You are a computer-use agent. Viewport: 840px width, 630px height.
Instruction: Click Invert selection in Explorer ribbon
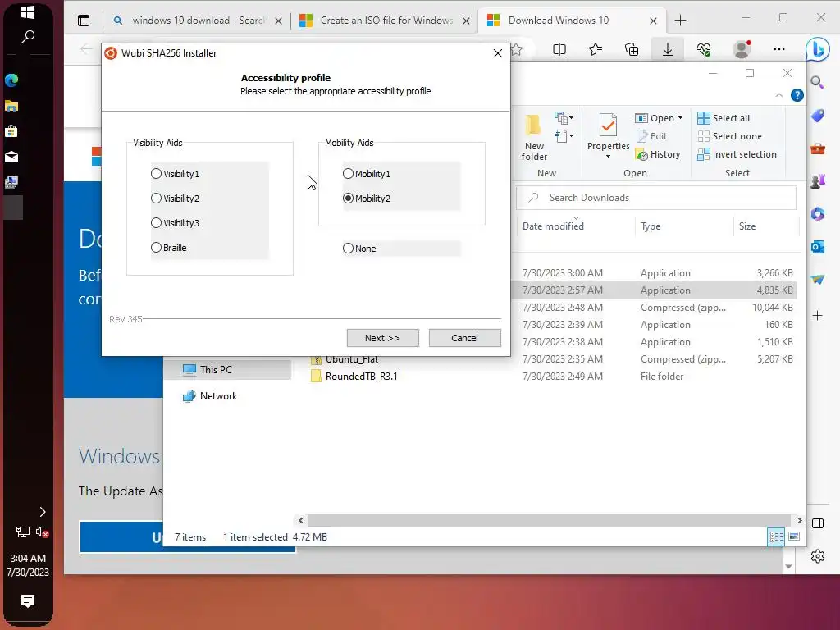click(737, 154)
